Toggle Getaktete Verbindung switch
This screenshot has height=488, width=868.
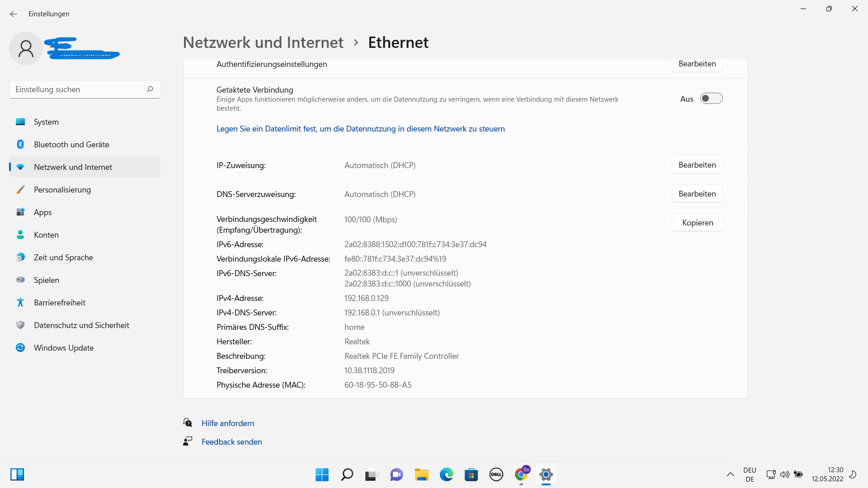pos(711,99)
